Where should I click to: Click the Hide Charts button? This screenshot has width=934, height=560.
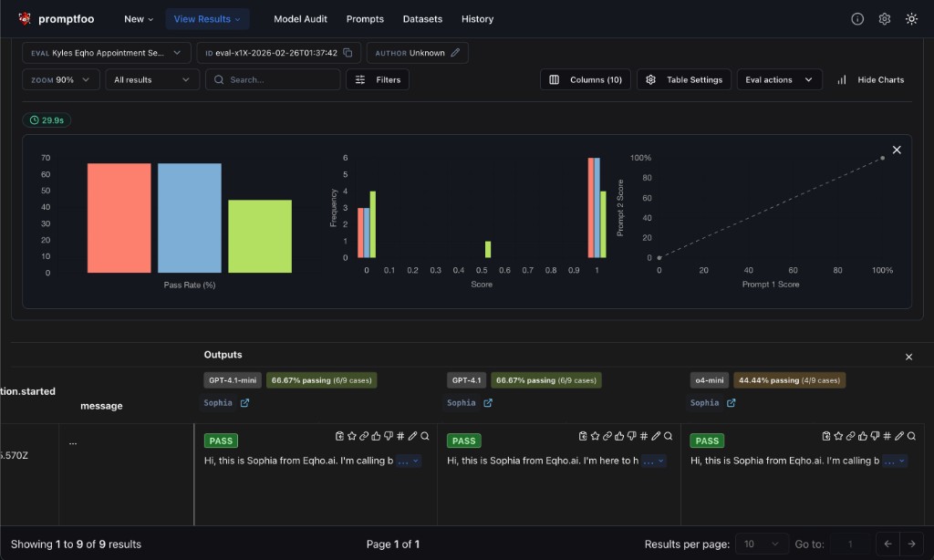pos(870,80)
